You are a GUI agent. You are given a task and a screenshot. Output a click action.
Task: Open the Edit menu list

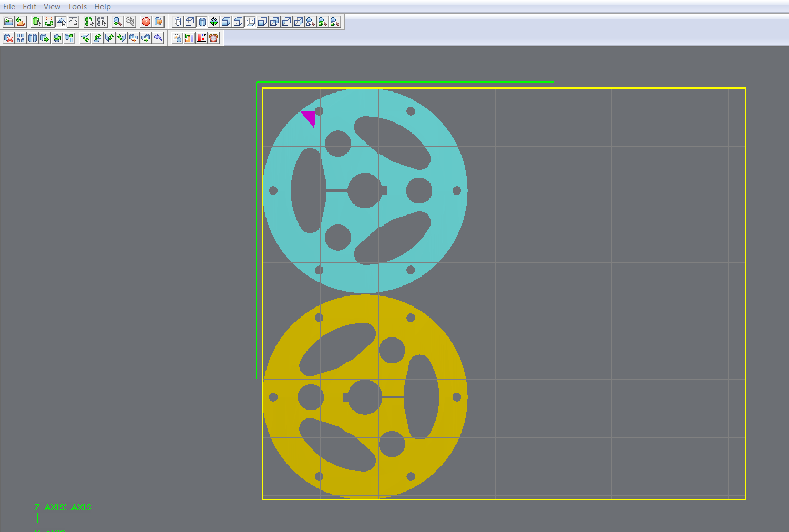(x=29, y=6)
